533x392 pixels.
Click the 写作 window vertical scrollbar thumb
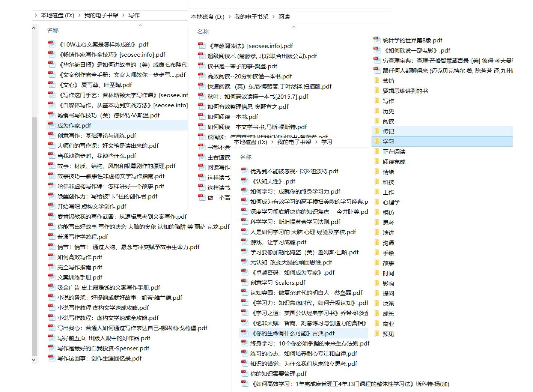(35, 236)
